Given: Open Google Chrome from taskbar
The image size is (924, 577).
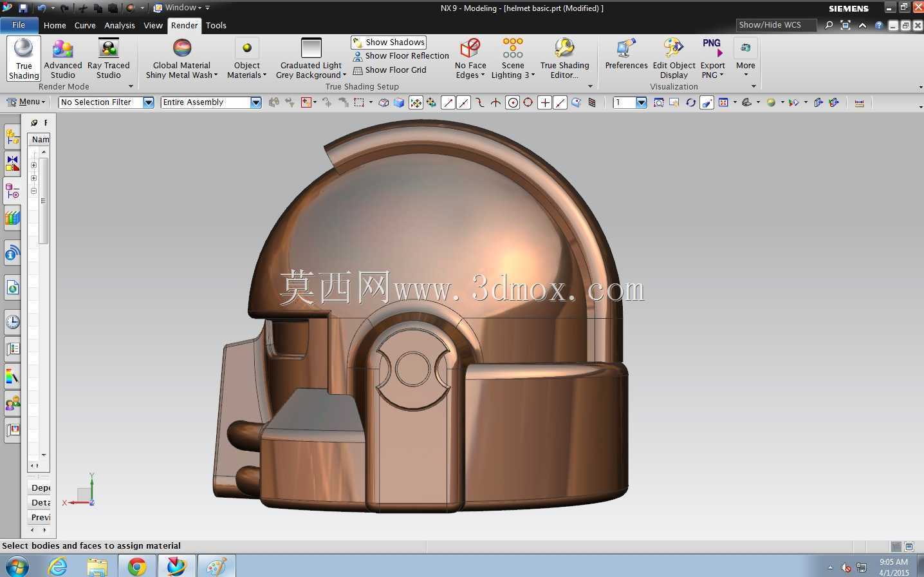Looking at the screenshot, I should pos(136,567).
